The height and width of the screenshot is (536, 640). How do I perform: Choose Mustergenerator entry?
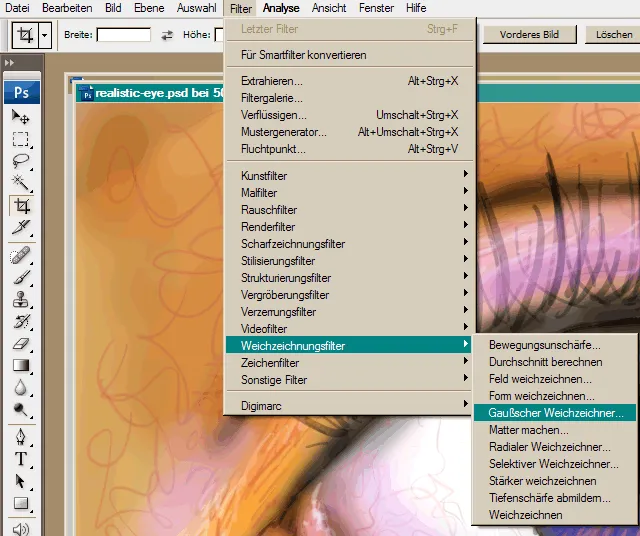coord(350,132)
